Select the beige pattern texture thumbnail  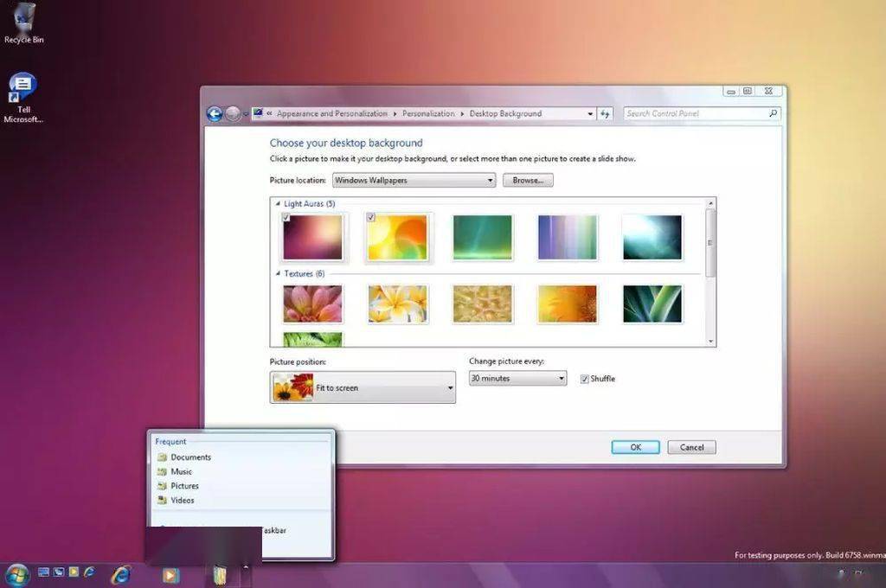coord(483,304)
